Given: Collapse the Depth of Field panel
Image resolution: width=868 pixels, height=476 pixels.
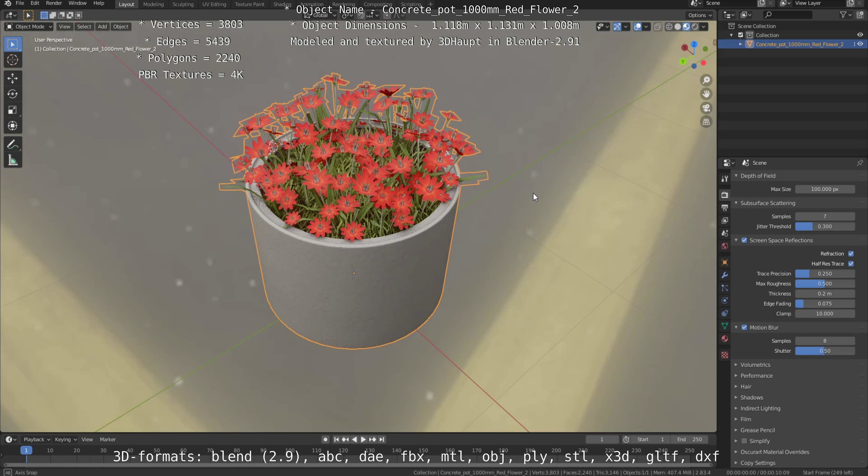Looking at the screenshot, I should [x=736, y=175].
